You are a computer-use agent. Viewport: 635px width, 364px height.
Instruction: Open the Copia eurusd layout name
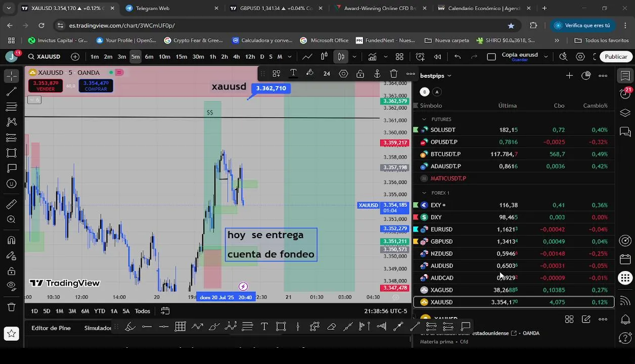pyautogui.click(x=520, y=56)
